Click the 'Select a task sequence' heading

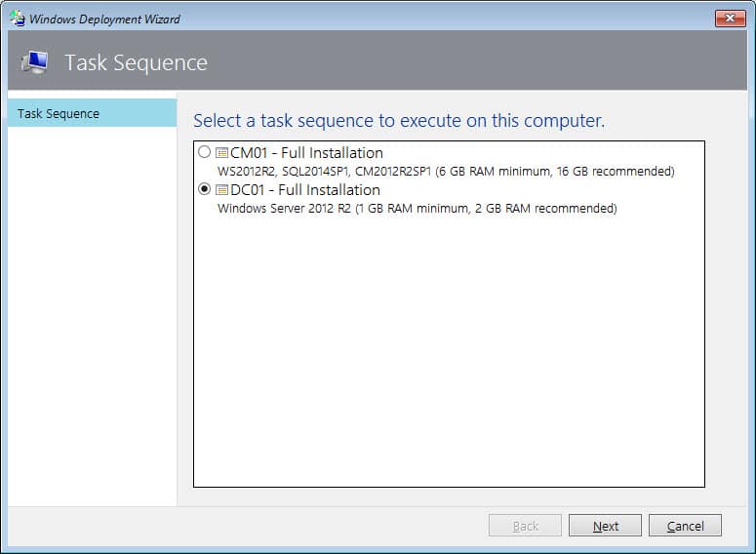(399, 121)
